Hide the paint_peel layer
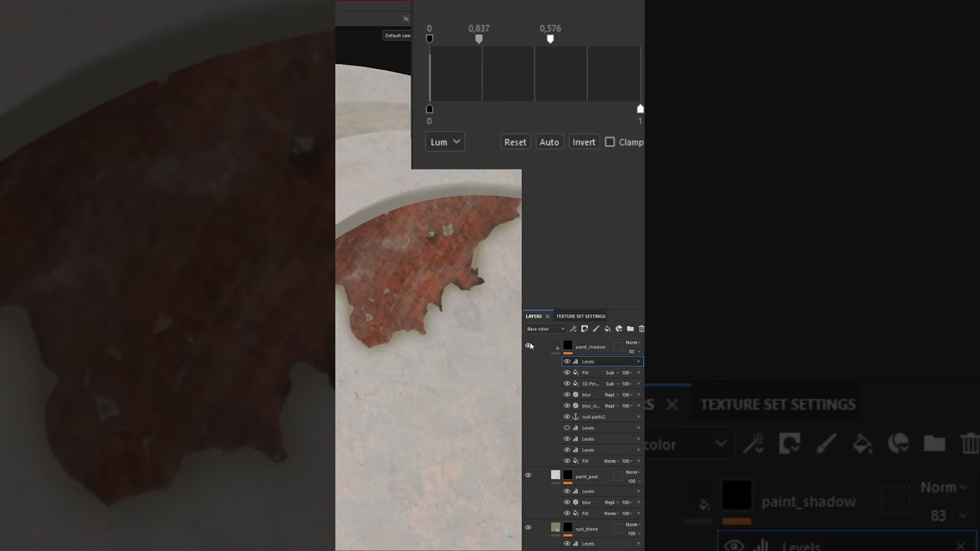 [528, 475]
